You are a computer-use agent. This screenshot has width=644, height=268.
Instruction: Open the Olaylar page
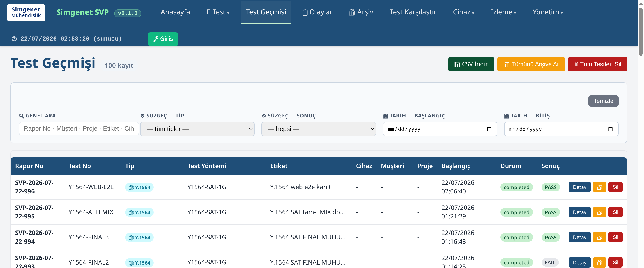point(317,12)
